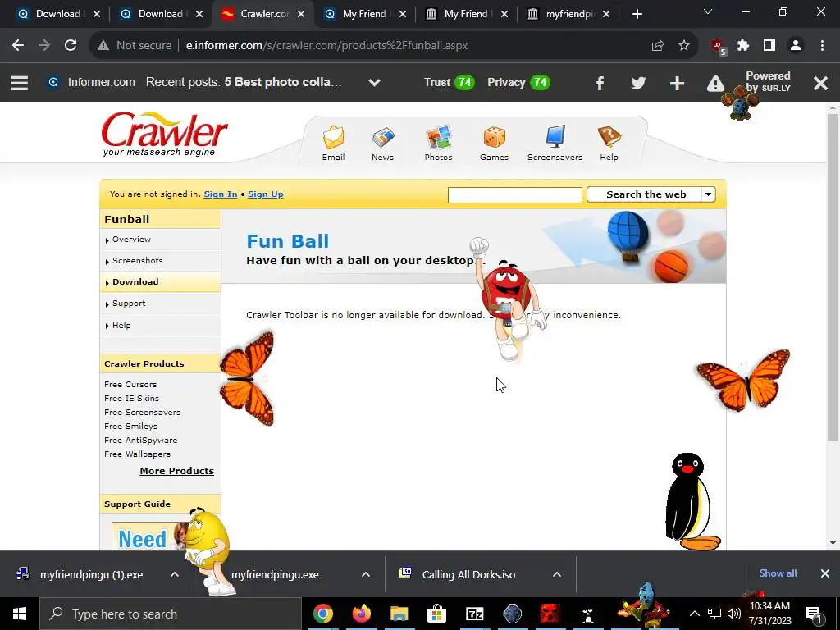Expand the Recent posts dropdown chevron
This screenshot has height=630, width=840.
[374, 83]
